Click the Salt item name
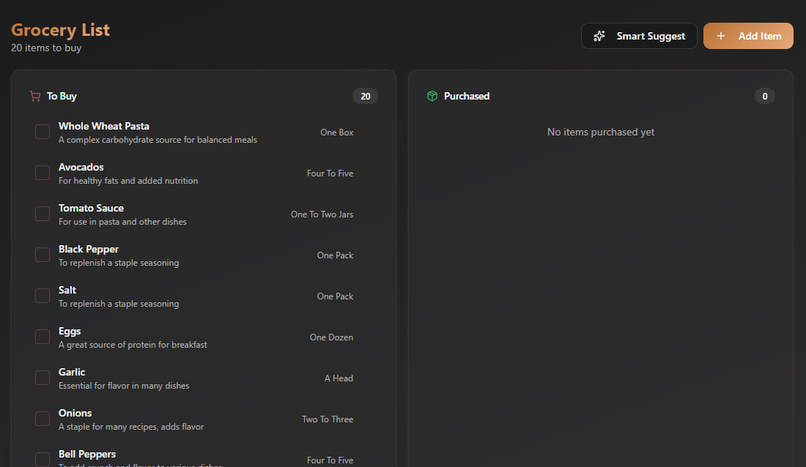The height and width of the screenshot is (467, 806). point(67,290)
